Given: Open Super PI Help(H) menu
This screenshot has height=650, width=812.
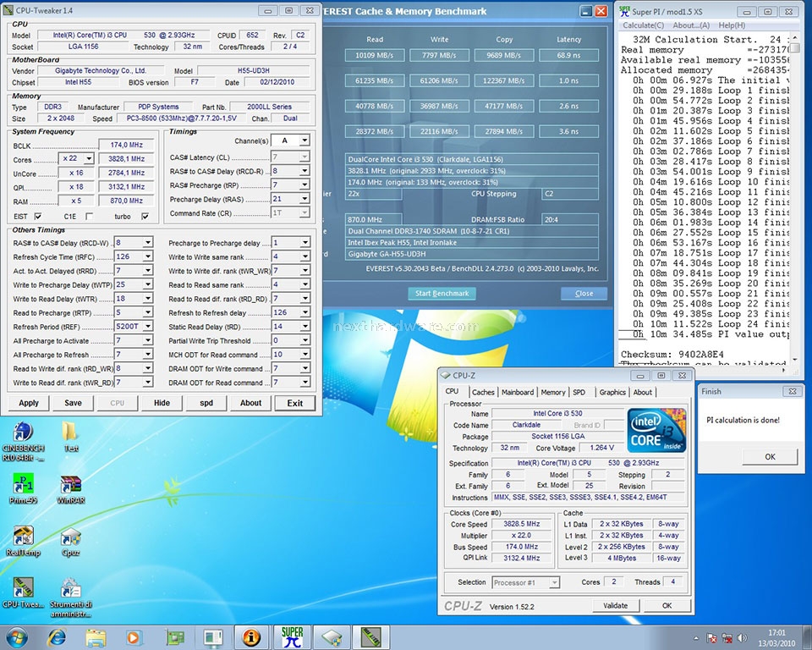Looking at the screenshot, I should pos(732,25).
